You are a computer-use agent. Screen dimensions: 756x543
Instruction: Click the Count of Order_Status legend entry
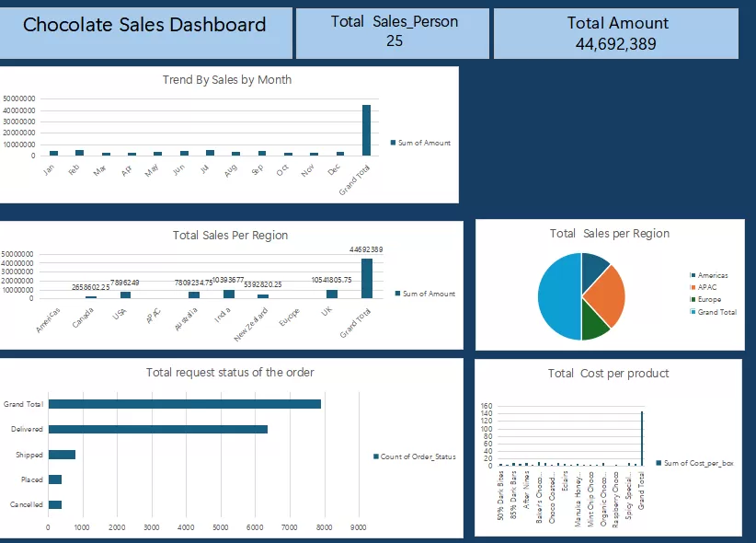click(x=414, y=456)
